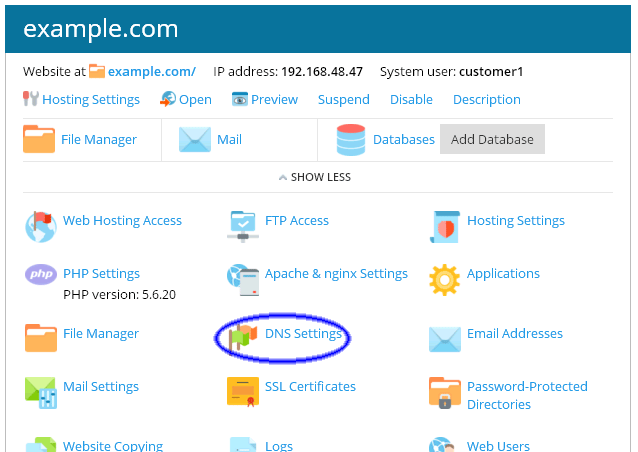The image size is (638, 452).
Task: Open Hosting Settings in top toolbar
Action: (x=90, y=100)
